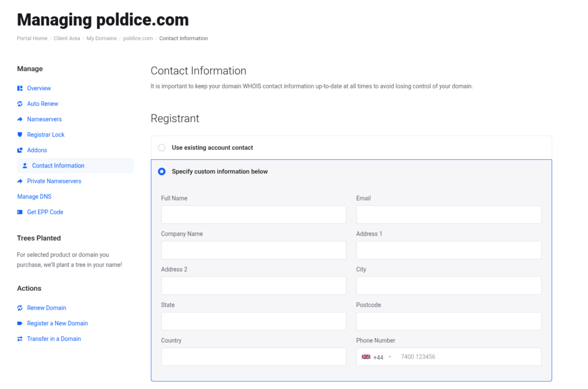Click the Renew Domain refresh icon
The height and width of the screenshot is (389, 588).
coord(20,308)
